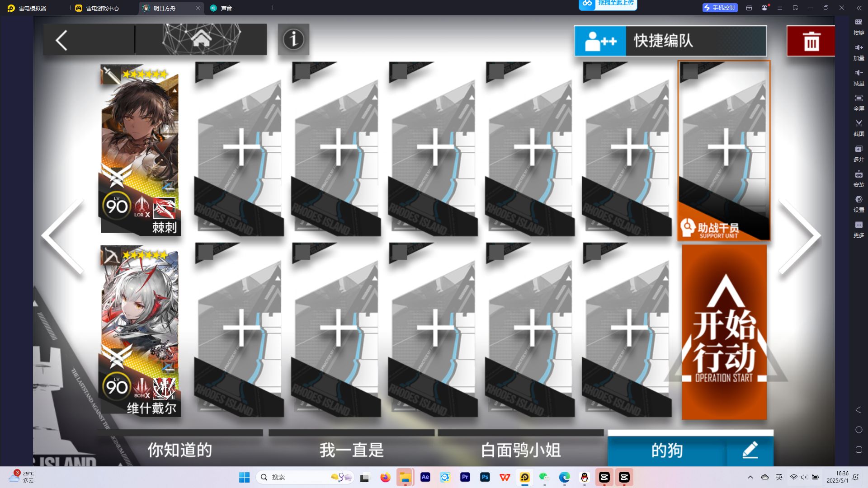Open the home menu icon
The image size is (868, 488).
pyautogui.click(x=201, y=40)
